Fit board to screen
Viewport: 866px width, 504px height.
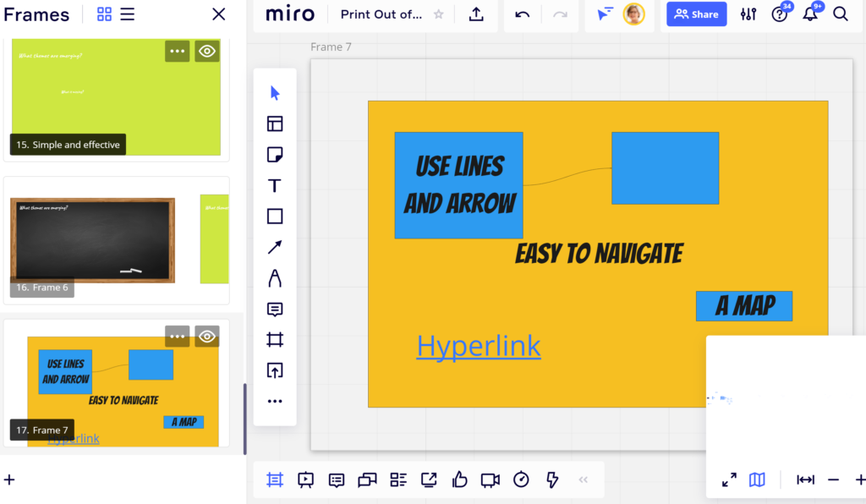(805, 479)
